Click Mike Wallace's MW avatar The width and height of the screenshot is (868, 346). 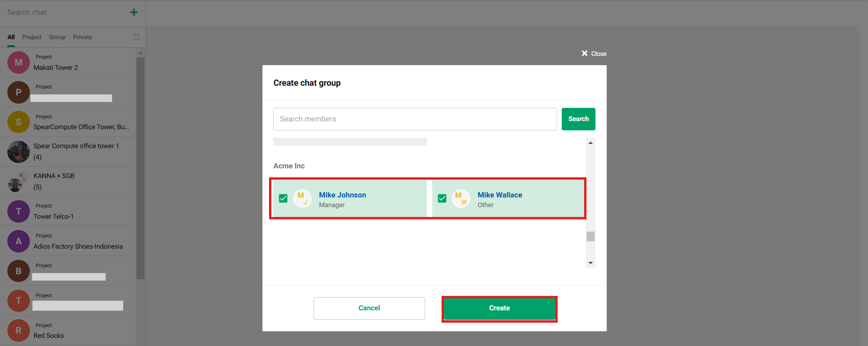tap(461, 199)
